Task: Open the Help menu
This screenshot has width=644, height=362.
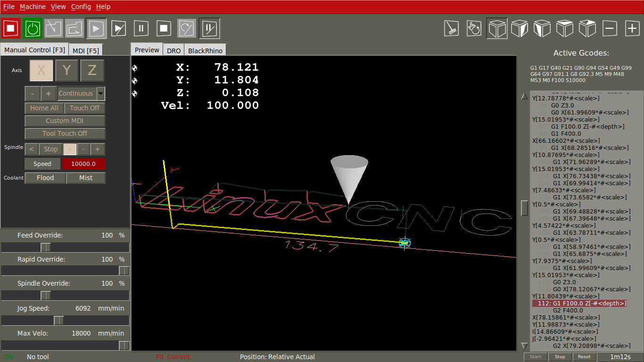Action: click(x=103, y=7)
